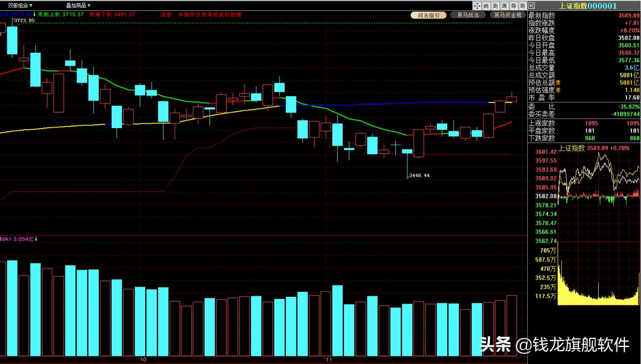Select the 最新指数 3589.09 row
The image size is (641, 364).
[584, 15]
